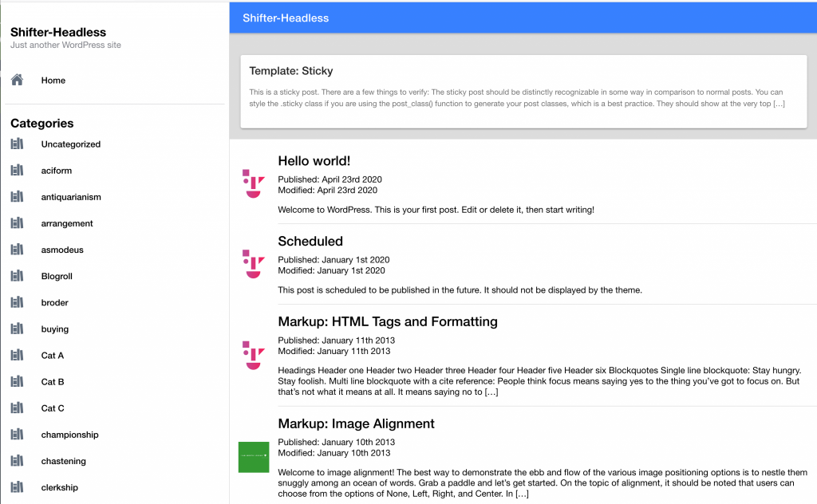Click the Categories sidebar heading

[41, 124]
